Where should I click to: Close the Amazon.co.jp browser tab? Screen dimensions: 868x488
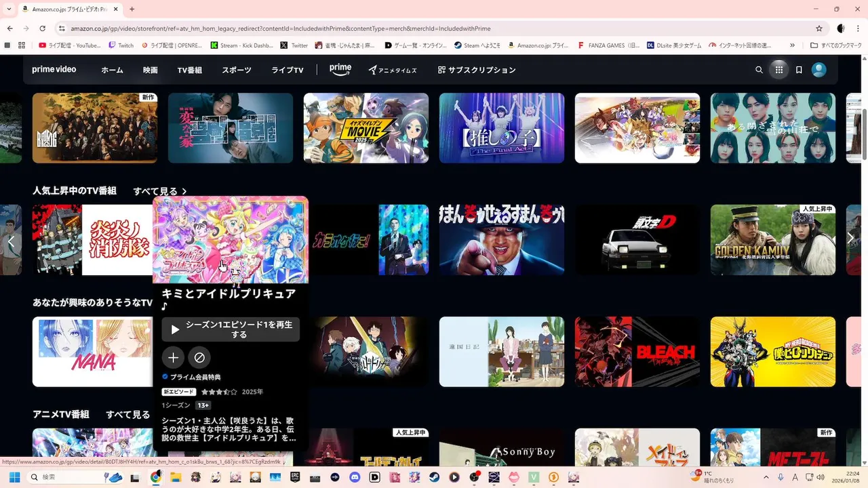coord(115,9)
